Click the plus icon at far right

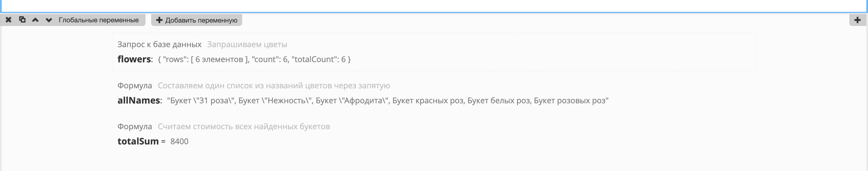point(858,20)
